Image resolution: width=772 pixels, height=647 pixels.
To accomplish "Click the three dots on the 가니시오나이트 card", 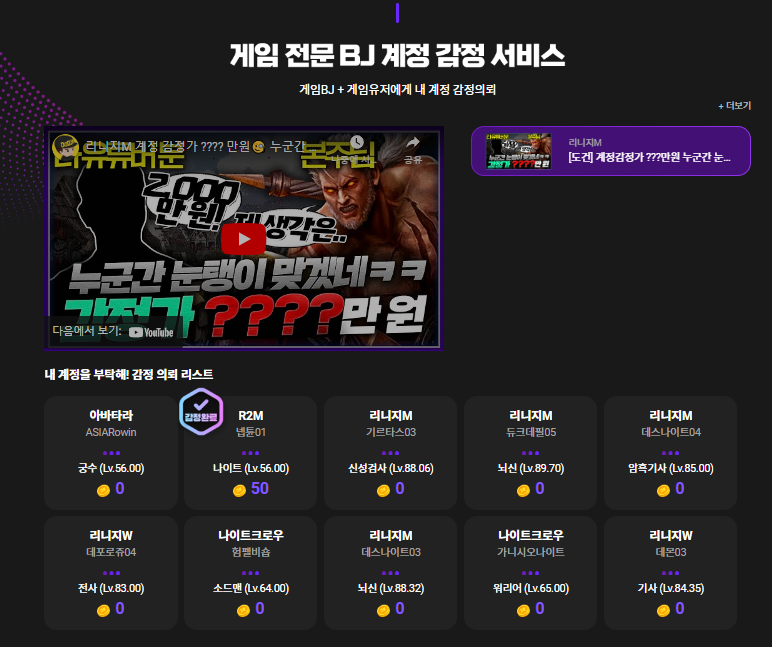I will click(x=530, y=573).
